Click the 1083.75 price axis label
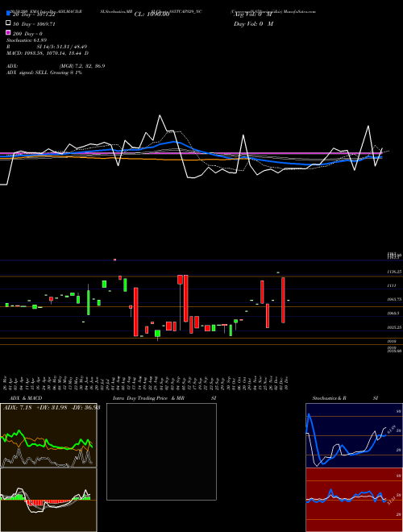403x532 pixels. [394, 300]
